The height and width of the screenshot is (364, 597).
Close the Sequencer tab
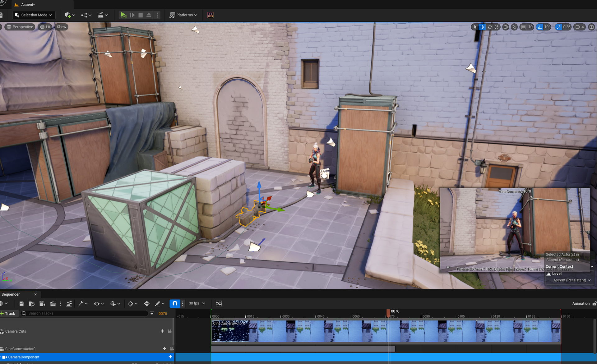coord(35,294)
